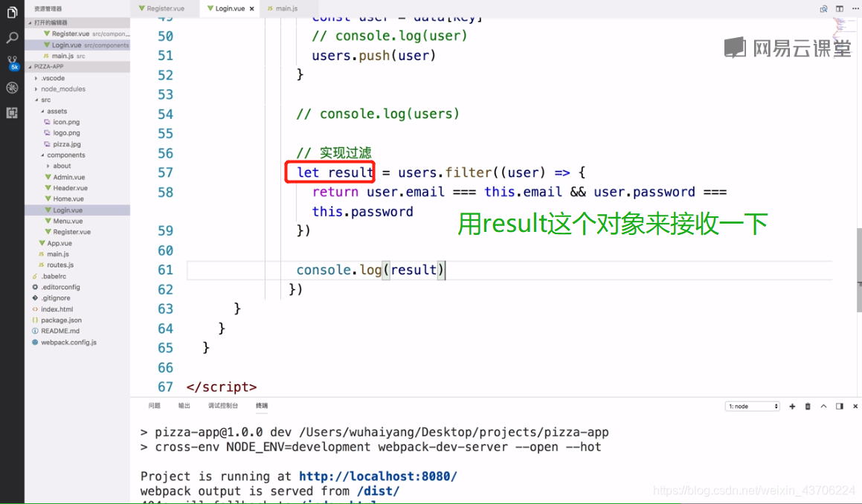
Task: Follow the http://localhost:8080/ link in terminal
Action: tap(378, 476)
